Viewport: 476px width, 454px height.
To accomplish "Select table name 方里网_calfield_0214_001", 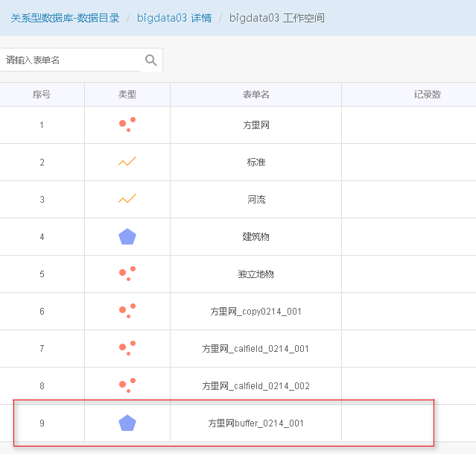I will tap(256, 349).
